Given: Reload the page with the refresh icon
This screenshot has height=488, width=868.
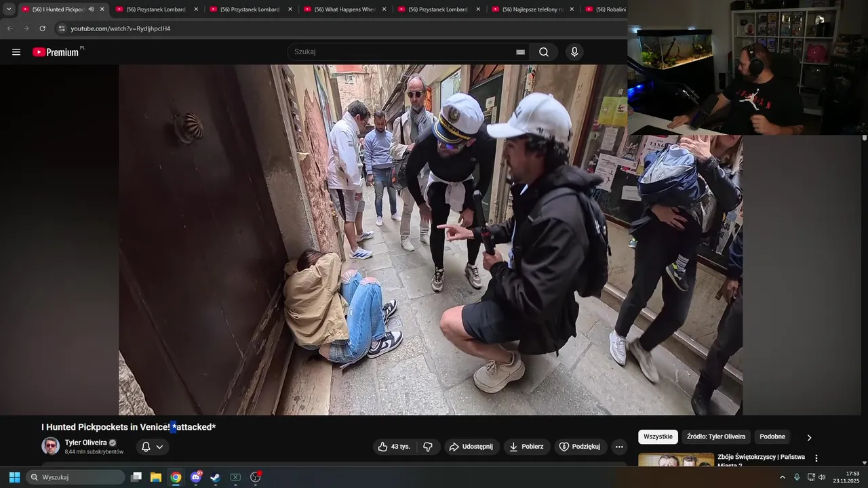Looking at the screenshot, I should pos(42,28).
